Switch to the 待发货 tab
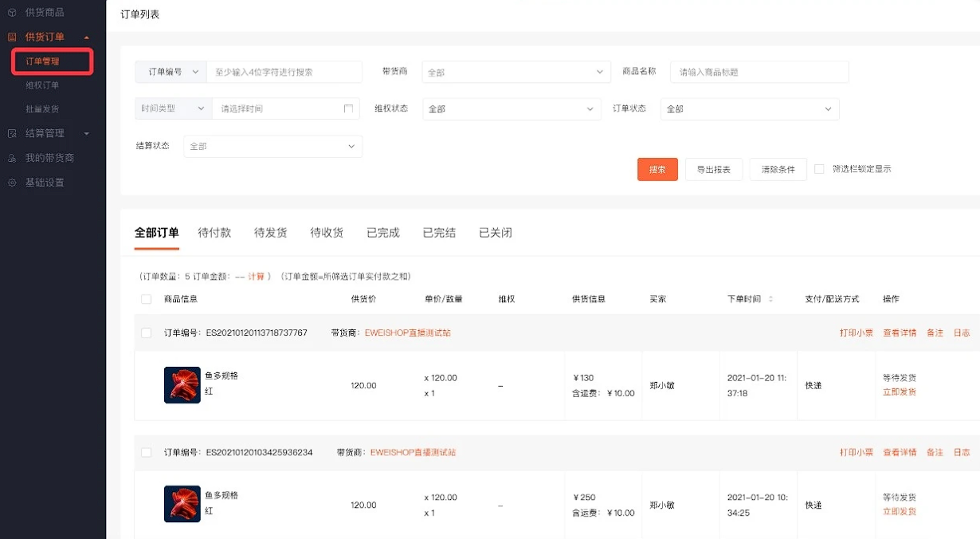 271,233
